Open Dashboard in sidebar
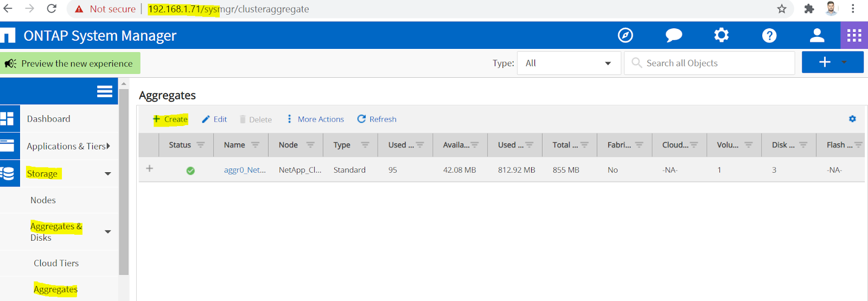 49,119
